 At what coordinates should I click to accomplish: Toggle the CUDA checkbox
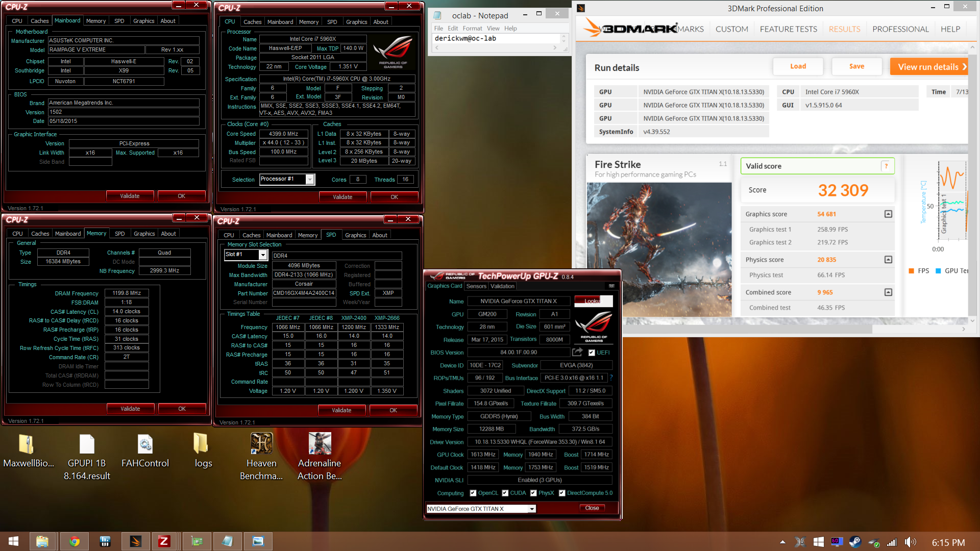[x=505, y=493]
